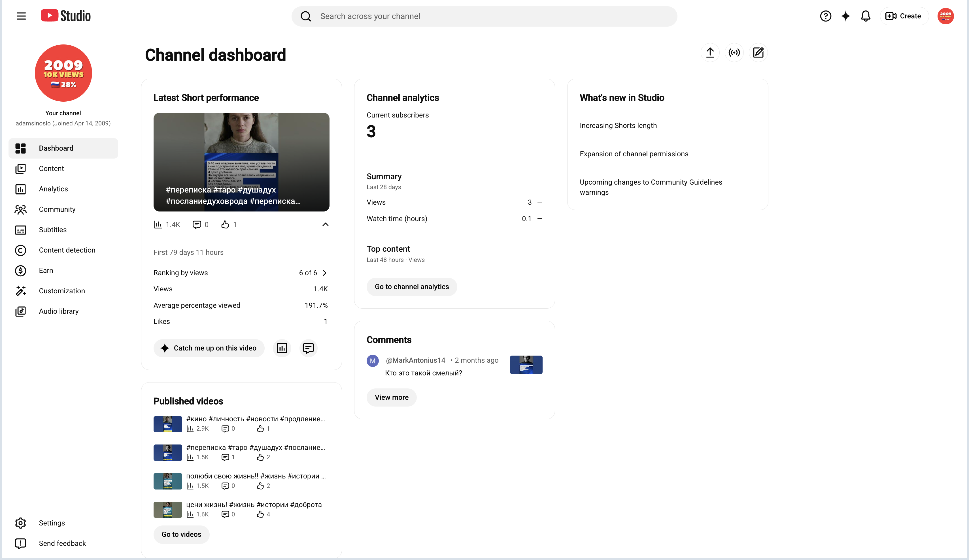
Task: Click the channel profile picture in sidebar
Action: [63, 73]
